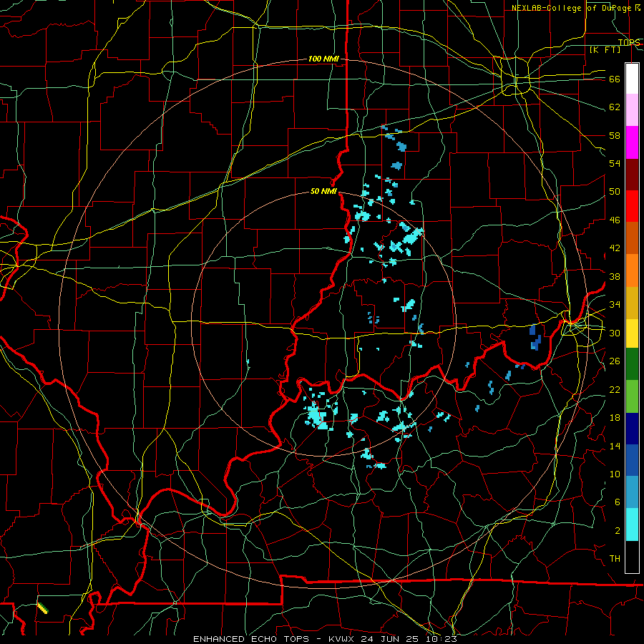This screenshot has height=644, width=644.
Task: Click the "TOPS" legend title
Action: tap(629, 42)
